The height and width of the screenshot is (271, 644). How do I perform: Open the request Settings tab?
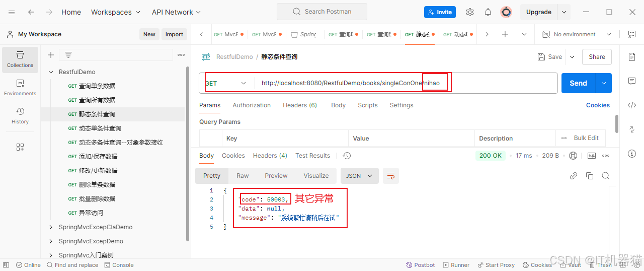point(401,105)
